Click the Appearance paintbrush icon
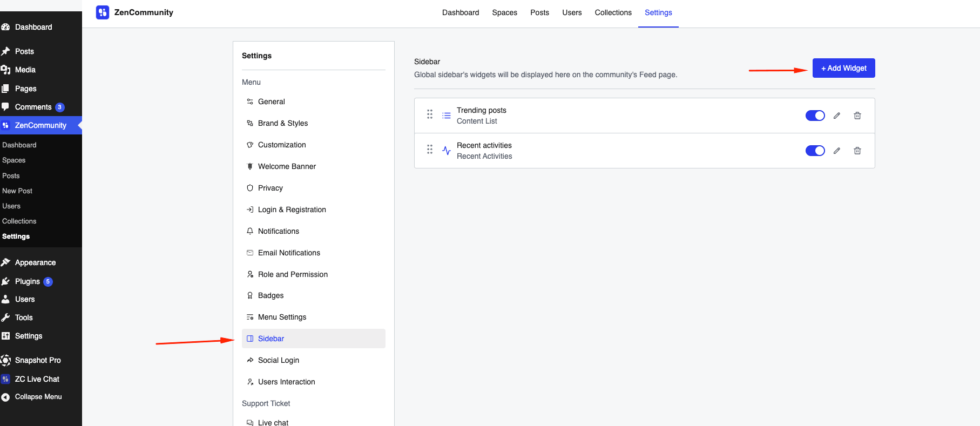Viewport: 980px width, 426px height. point(5,262)
